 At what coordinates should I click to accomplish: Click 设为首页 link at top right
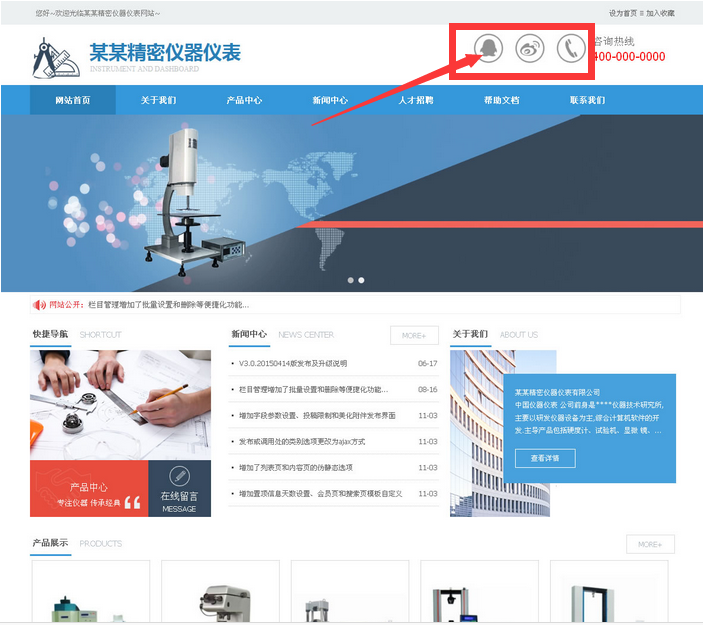pos(622,13)
